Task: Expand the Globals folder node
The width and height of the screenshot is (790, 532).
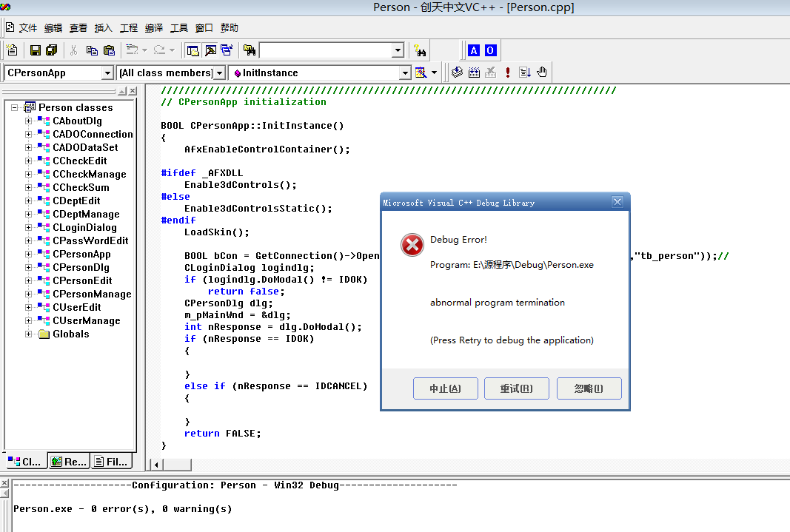Action: point(28,334)
